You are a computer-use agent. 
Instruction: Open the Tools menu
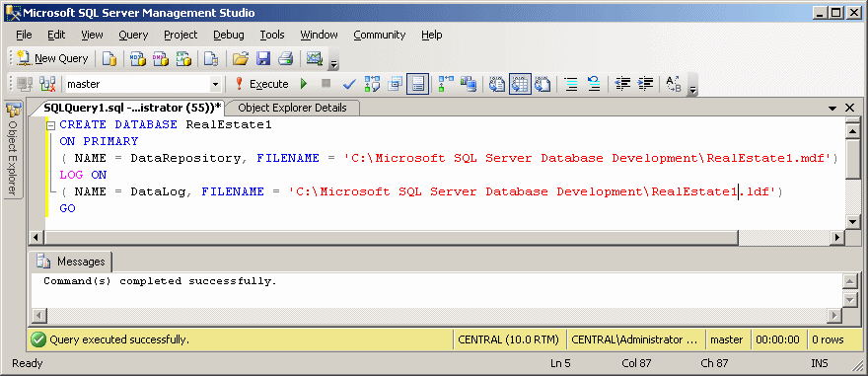click(x=272, y=35)
